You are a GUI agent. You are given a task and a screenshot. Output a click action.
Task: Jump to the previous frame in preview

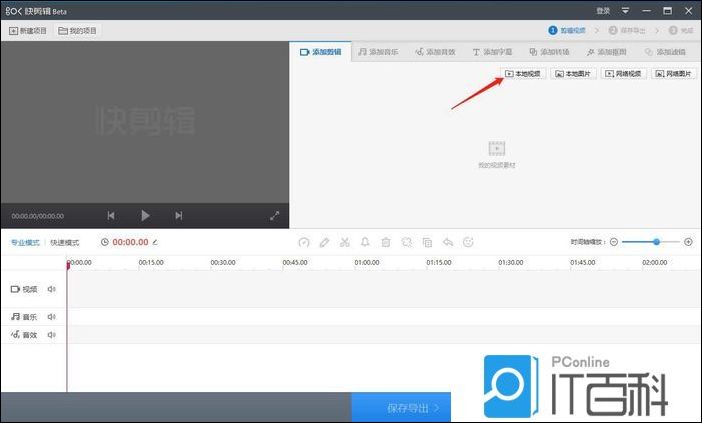coord(111,215)
